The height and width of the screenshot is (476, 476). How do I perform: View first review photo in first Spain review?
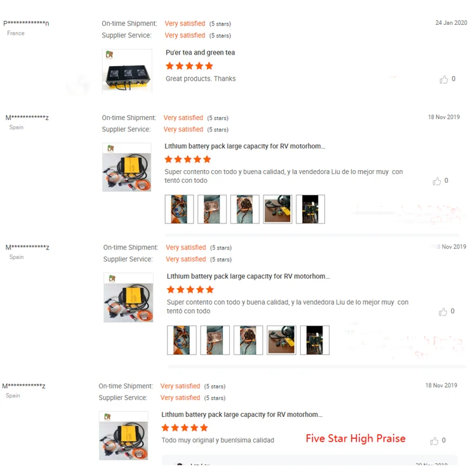click(x=179, y=209)
